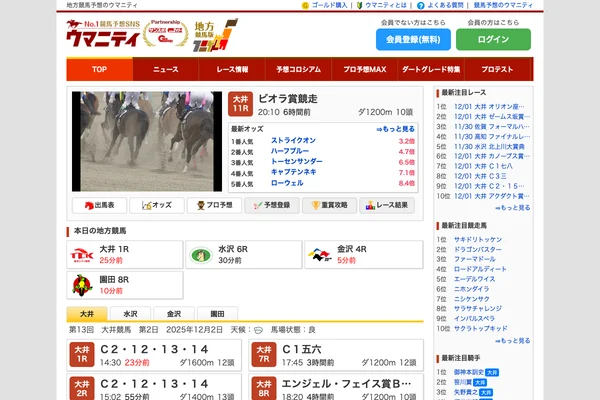This screenshot has width=600, height=400.
Task: Open ranked race 11/30 水沢 北上川大賞典
Action: point(489,147)
